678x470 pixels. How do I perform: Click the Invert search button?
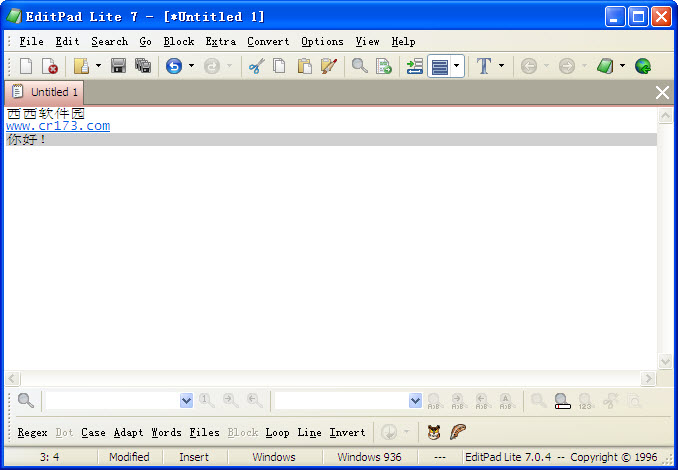pyautogui.click(x=347, y=433)
